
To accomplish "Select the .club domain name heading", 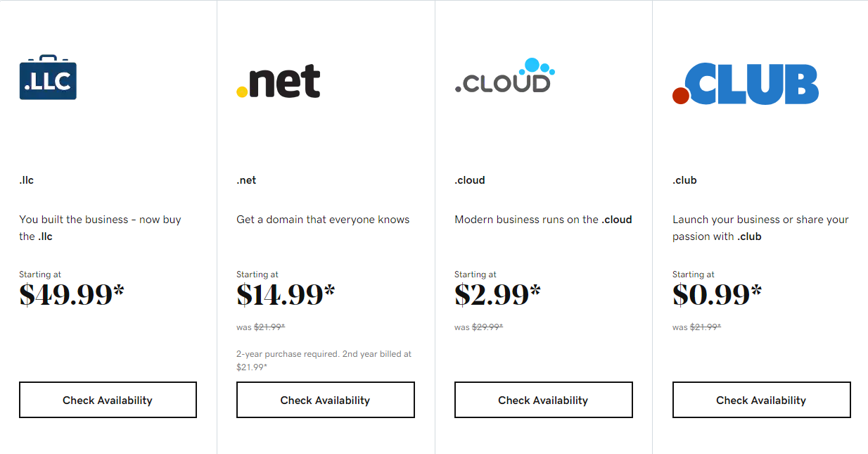I will click(x=684, y=180).
